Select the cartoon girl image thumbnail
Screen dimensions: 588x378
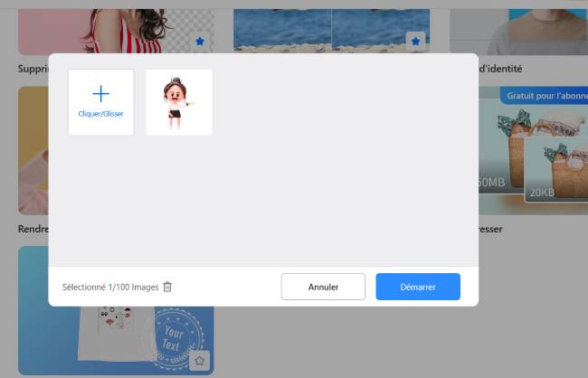(x=179, y=102)
